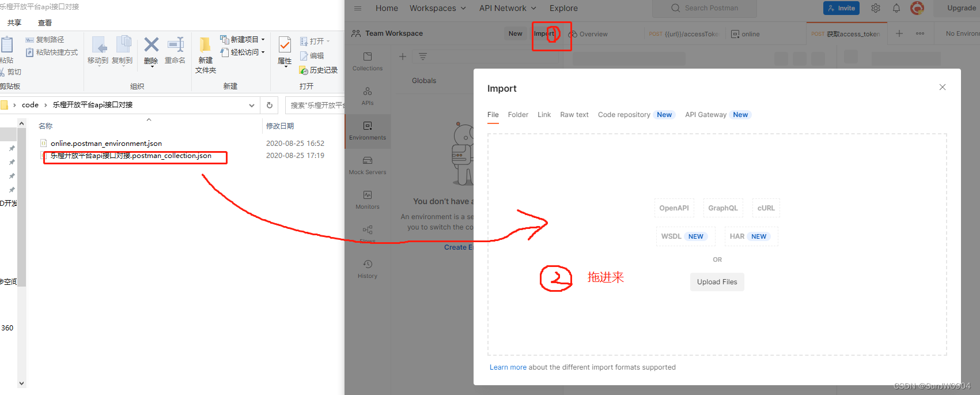This screenshot has width=980, height=395.
Task: Open new tab with plus icon
Action: 899,33
